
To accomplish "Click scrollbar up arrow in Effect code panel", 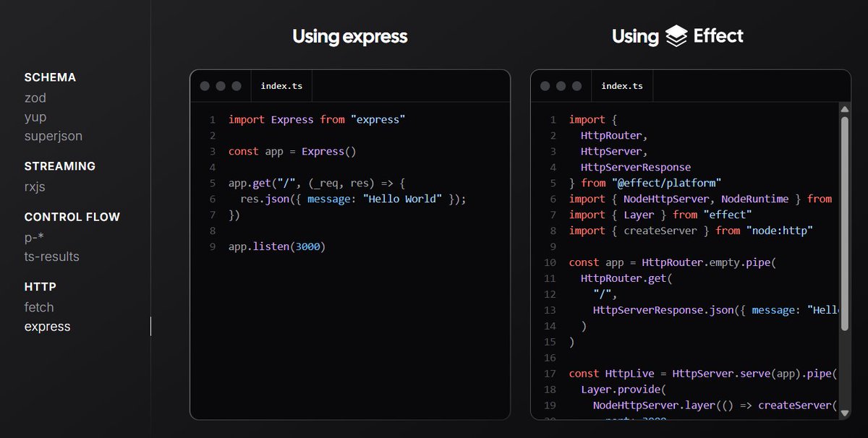I will point(844,109).
